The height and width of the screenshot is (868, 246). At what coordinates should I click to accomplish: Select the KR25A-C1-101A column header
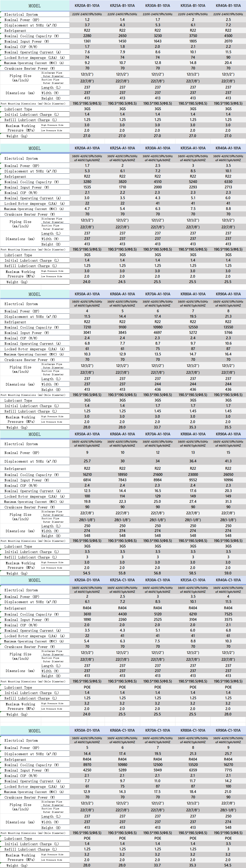pyautogui.click(x=122, y=580)
